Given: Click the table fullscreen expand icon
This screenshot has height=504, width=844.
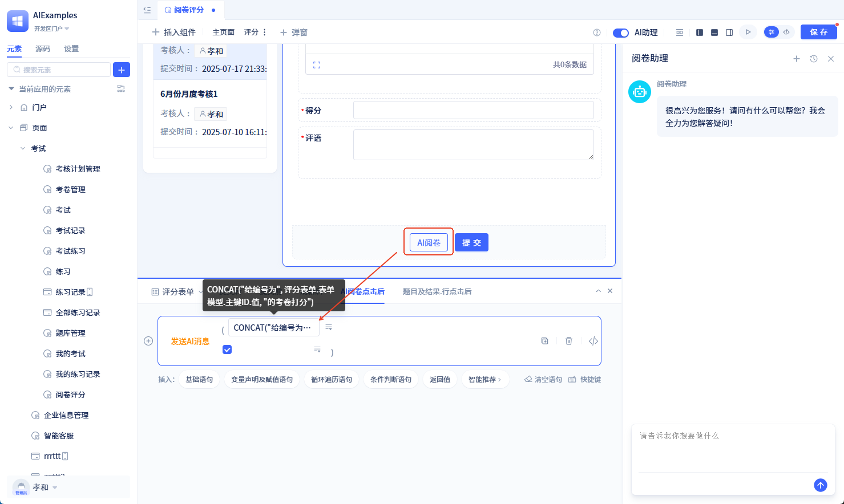Looking at the screenshot, I should coord(317,65).
